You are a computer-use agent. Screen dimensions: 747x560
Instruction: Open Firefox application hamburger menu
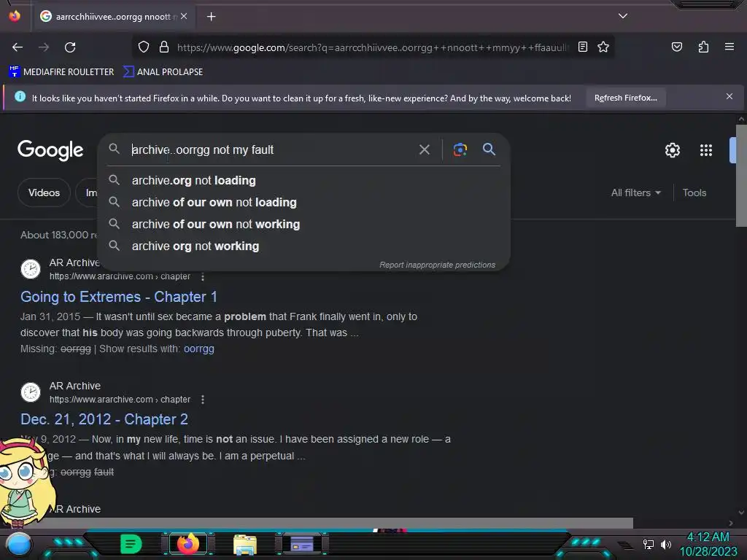pos(729,47)
